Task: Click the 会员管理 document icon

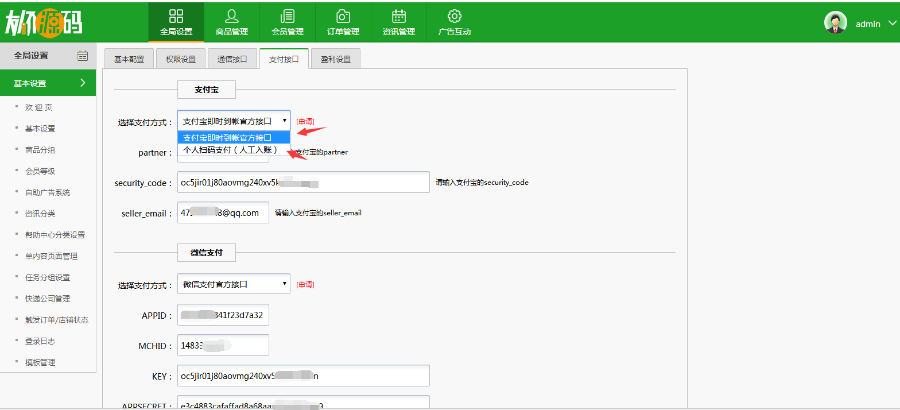Action: (288, 16)
